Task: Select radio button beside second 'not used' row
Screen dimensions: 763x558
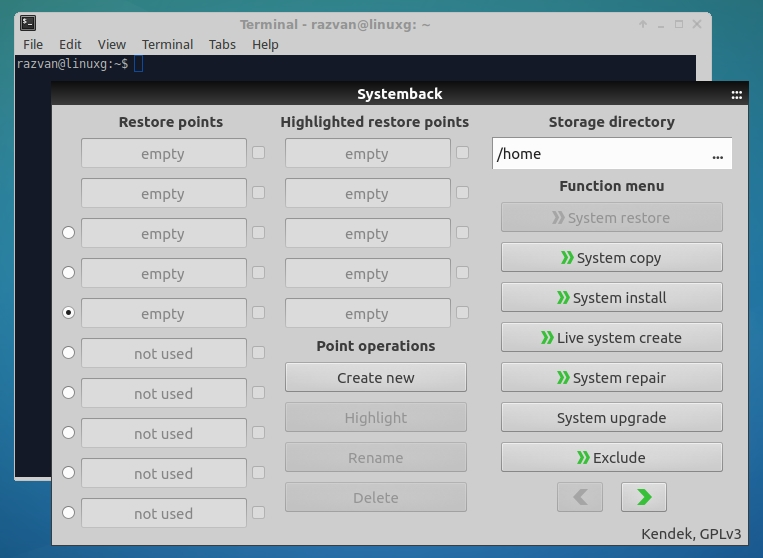Action: click(69, 392)
